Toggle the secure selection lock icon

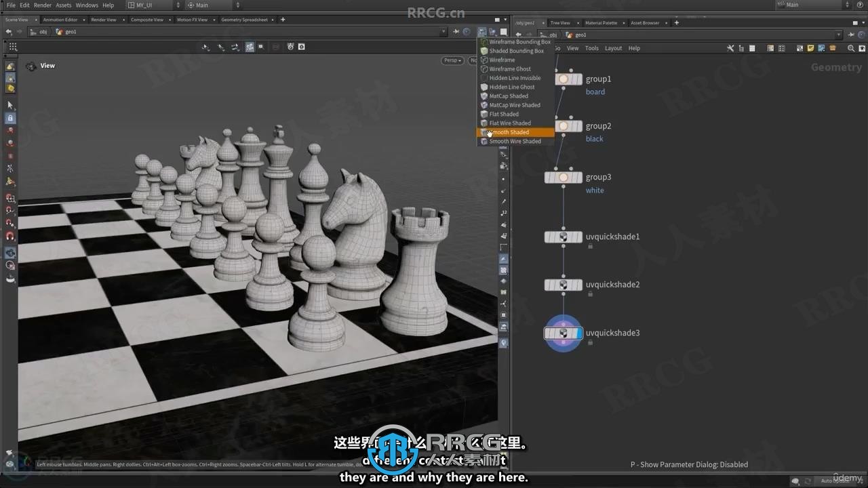[10, 118]
